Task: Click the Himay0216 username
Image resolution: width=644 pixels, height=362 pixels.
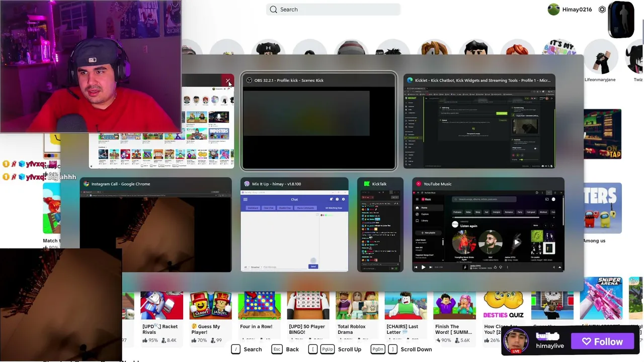Action: click(x=577, y=10)
